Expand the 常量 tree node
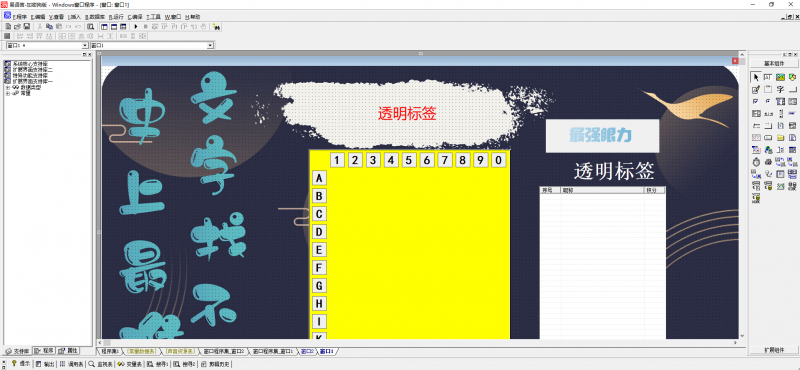The image size is (800, 370). (x=7, y=93)
